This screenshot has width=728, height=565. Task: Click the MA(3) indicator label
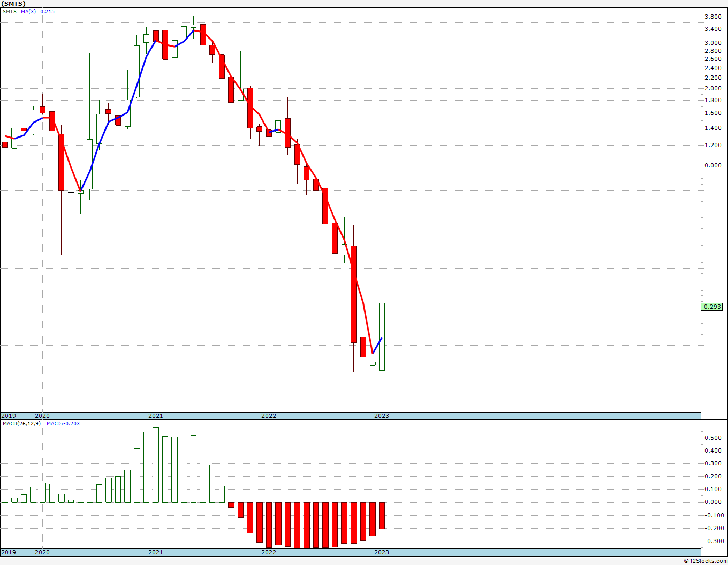pos(29,11)
